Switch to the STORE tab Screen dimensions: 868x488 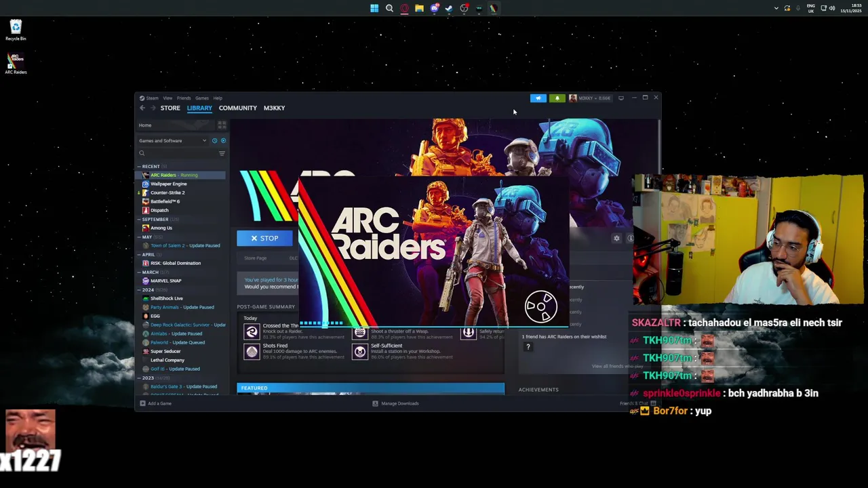click(x=170, y=108)
